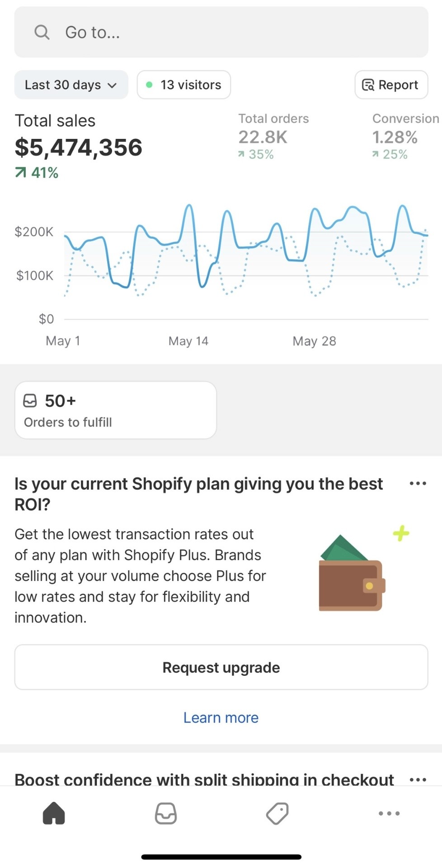This screenshot has height=868, width=442.
Task: Expand the Last 30 days date range dropdown
Action: point(71,85)
